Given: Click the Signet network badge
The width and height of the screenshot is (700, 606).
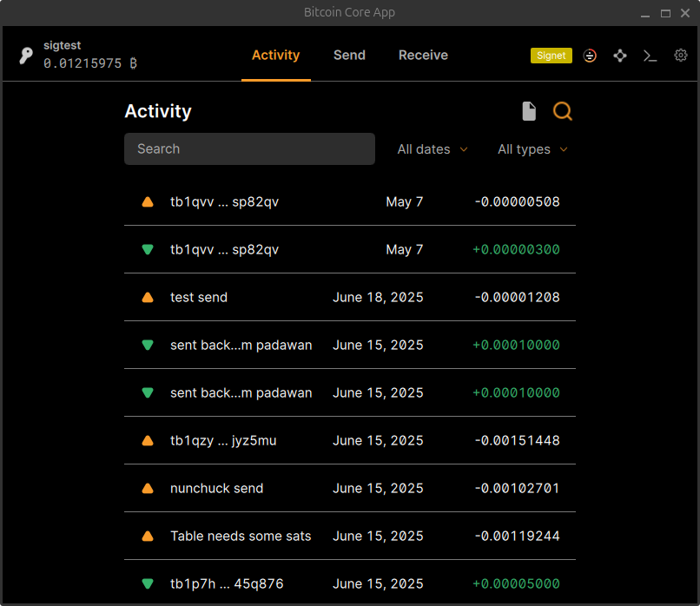Looking at the screenshot, I should 551,56.
